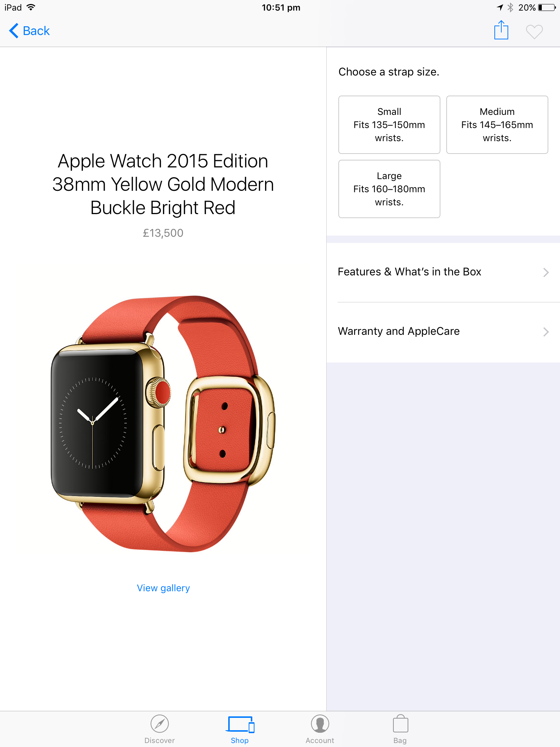Open Features & What's in the Box row
560x747 pixels.
443,272
